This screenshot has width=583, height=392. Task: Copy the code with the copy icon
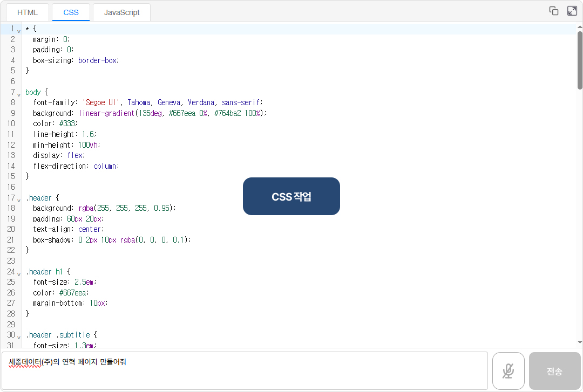point(553,11)
